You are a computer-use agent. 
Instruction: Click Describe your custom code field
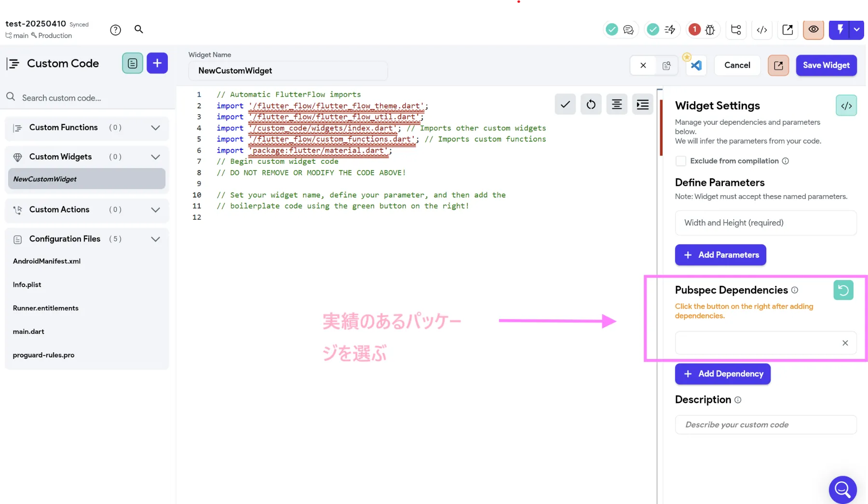click(x=766, y=424)
